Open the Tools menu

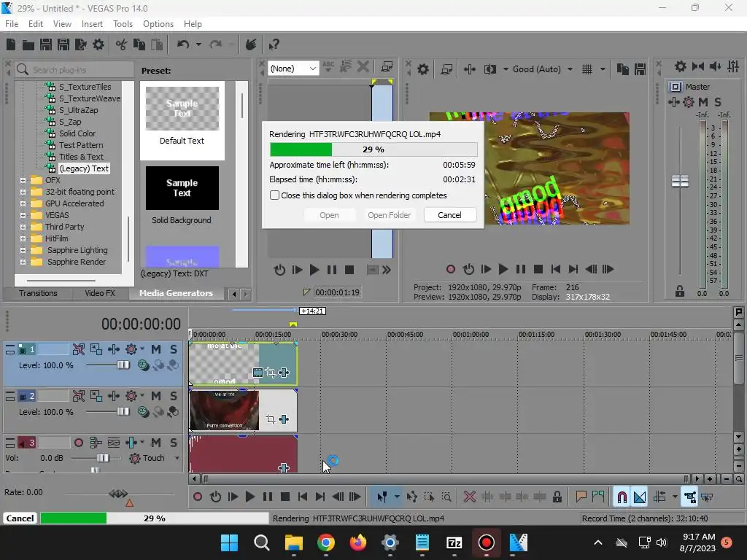[123, 24]
